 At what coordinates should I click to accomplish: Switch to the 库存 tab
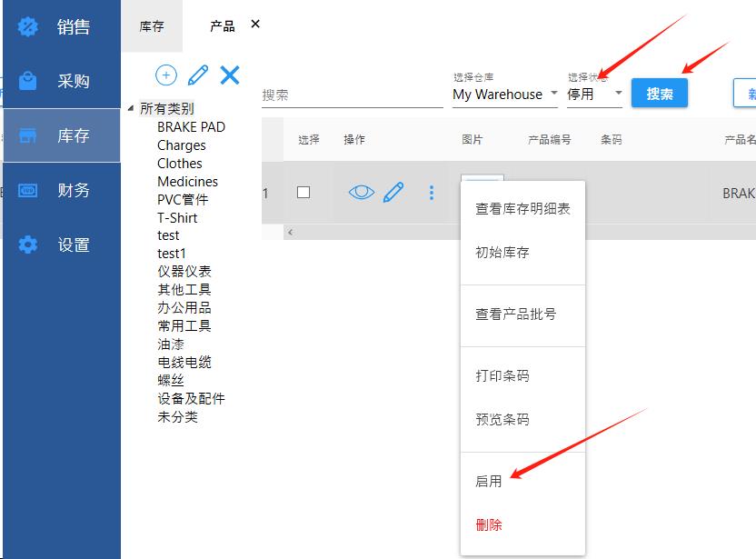pos(152,26)
